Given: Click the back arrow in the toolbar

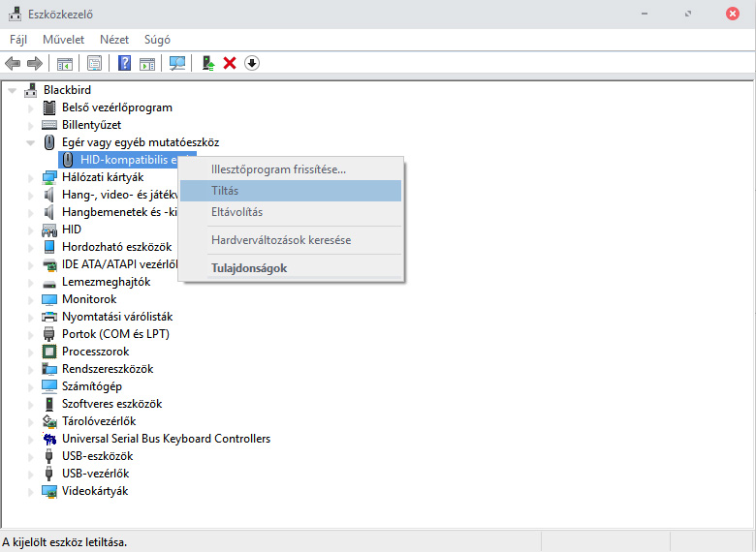Looking at the screenshot, I should point(13,63).
